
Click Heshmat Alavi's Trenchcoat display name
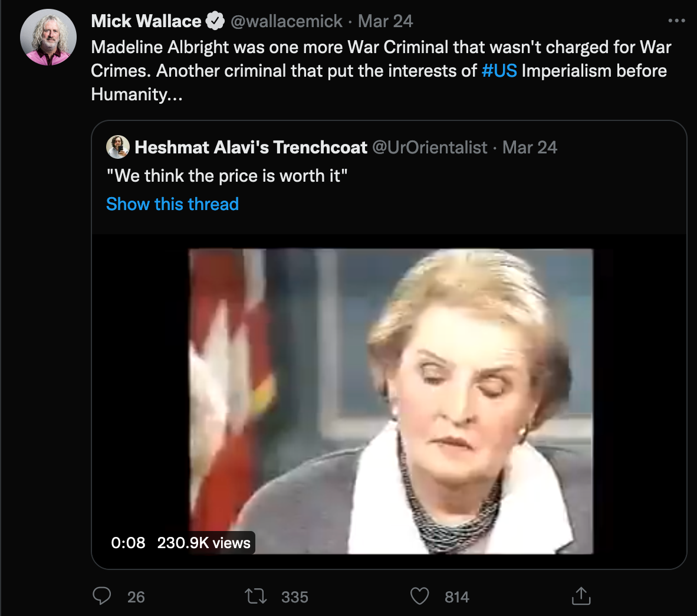(x=251, y=148)
